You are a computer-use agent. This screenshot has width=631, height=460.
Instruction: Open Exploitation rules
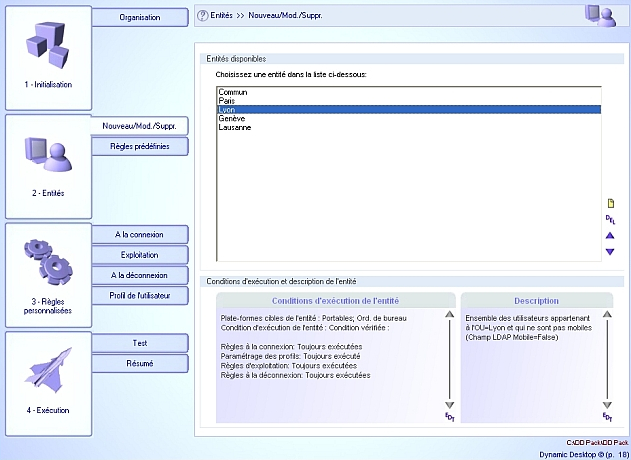click(140, 255)
